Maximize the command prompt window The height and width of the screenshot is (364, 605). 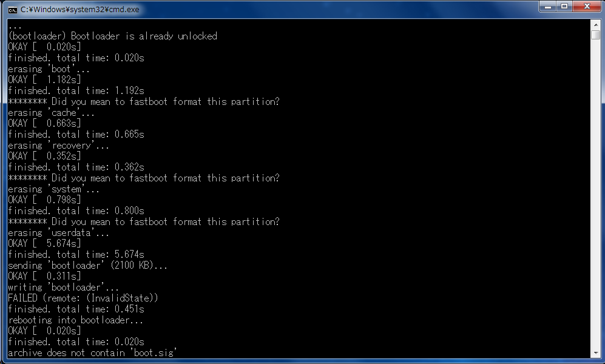[564, 6]
